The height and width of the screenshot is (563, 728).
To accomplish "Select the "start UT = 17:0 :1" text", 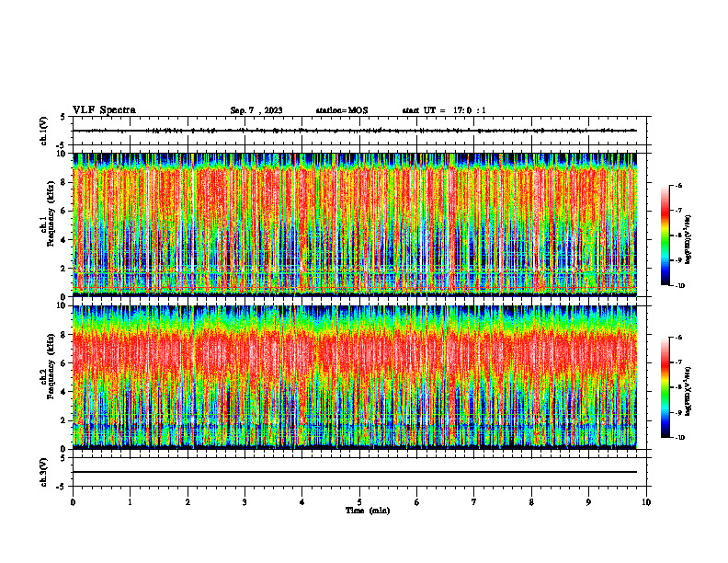I will [x=444, y=110].
